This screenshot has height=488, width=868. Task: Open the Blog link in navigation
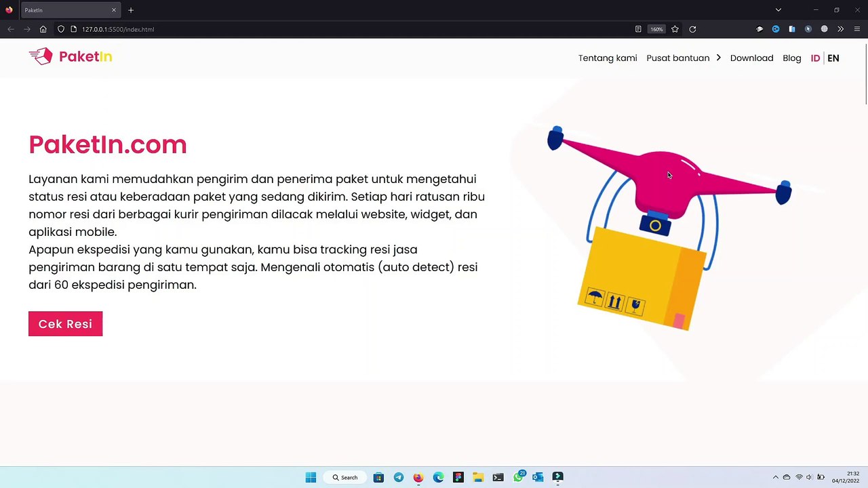[791, 58]
